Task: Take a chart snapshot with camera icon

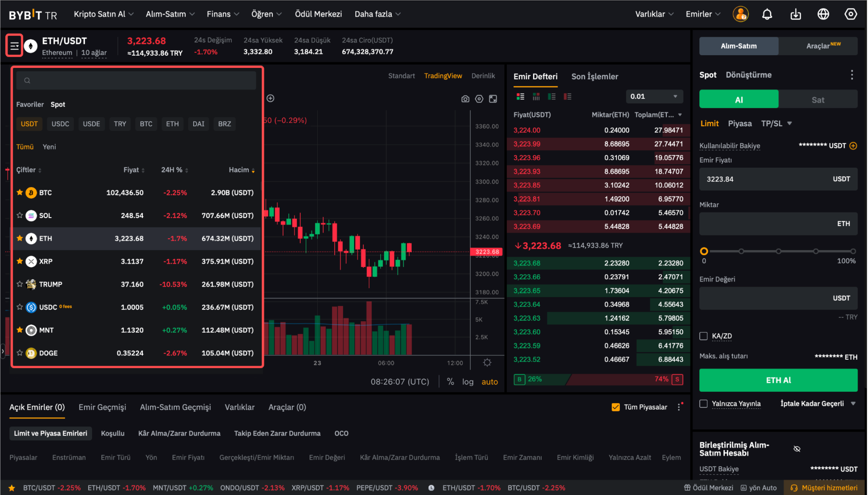Action: pos(465,99)
